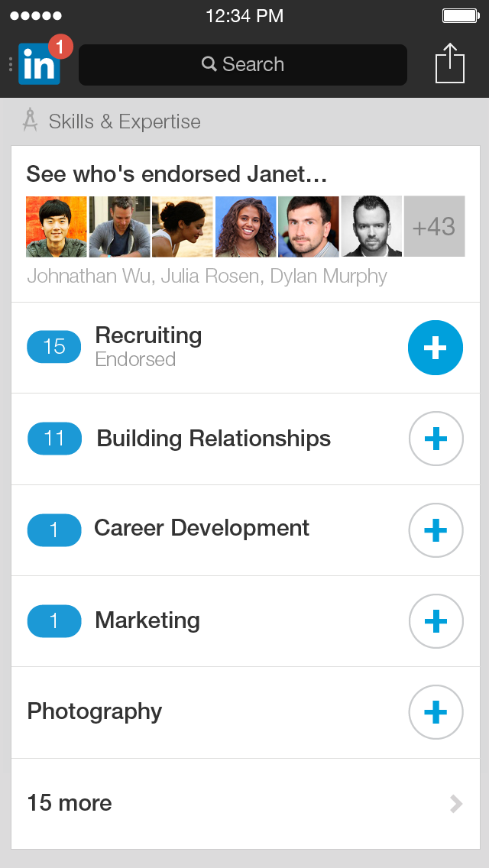
Task: Tap the plus icon beside Photography
Action: click(436, 712)
